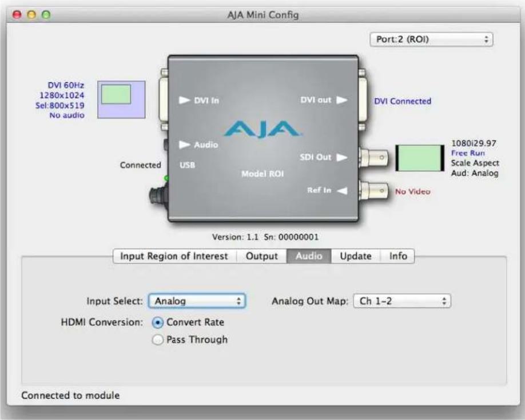Image resolution: width=525 pixels, height=420 pixels.
Task: Click the audio jack on the device
Action: [165, 145]
